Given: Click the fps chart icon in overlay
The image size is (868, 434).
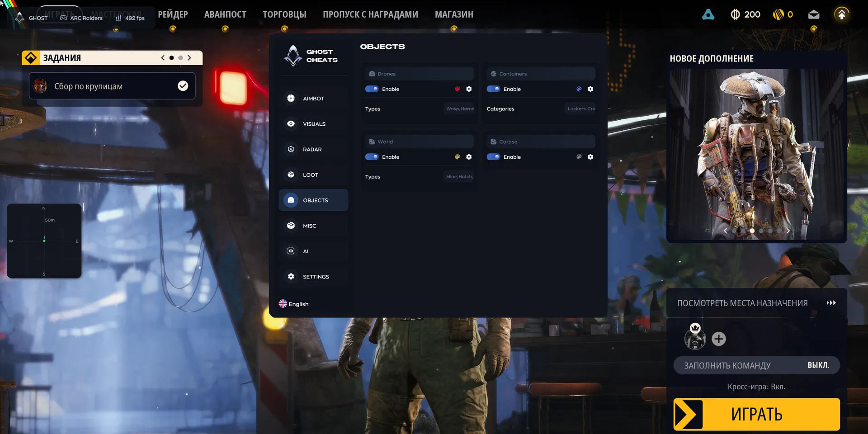Looking at the screenshot, I should click(118, 18).
